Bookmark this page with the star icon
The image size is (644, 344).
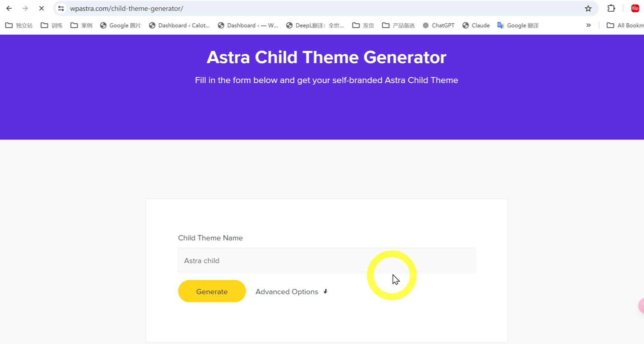click(588, 8)
